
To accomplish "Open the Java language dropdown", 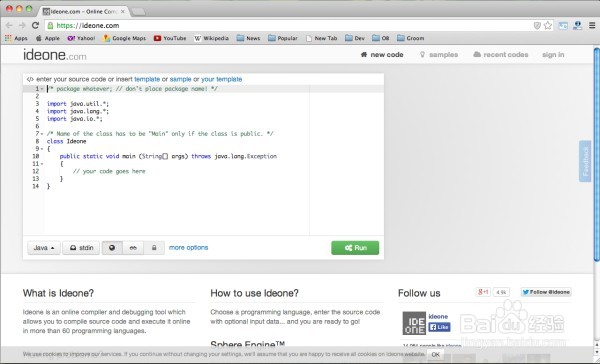I will point(44,248).
